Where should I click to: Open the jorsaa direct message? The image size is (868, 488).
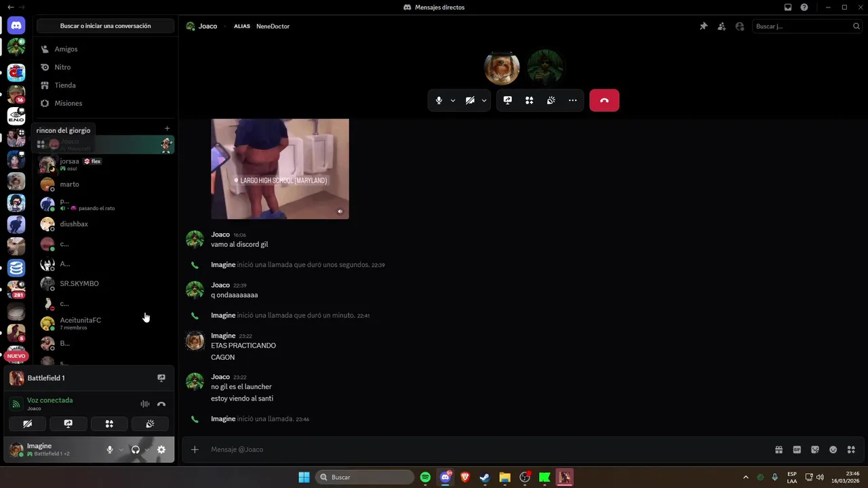[106, 164]
